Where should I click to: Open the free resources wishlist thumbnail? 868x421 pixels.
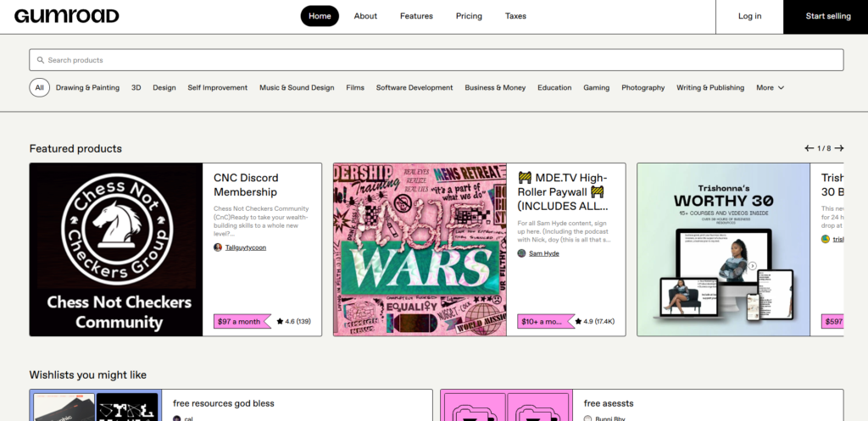(x=96, y=406)
